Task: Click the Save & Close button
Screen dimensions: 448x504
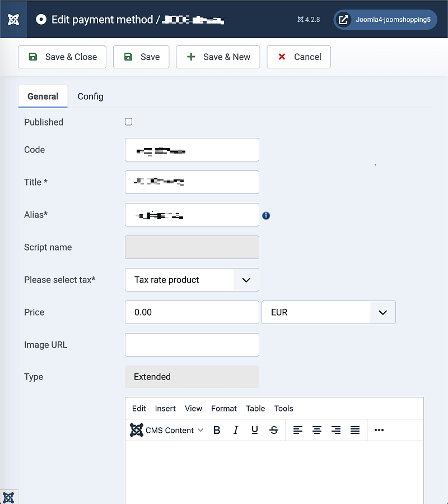Action: 62,57
